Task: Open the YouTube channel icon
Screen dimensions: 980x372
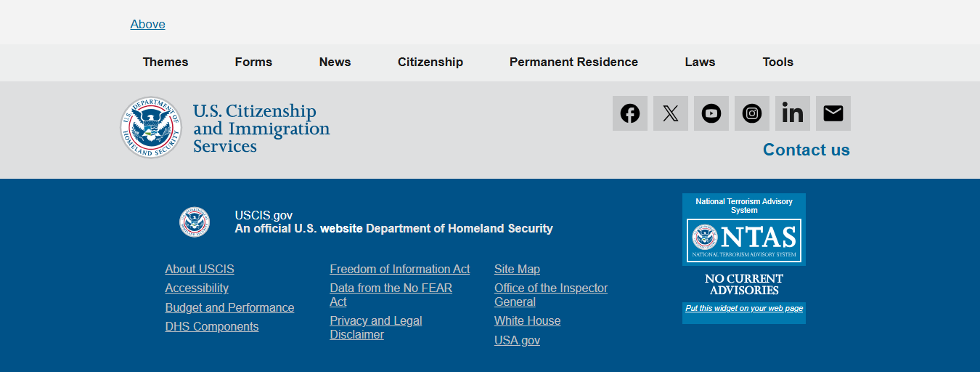Action: point(711,113)
